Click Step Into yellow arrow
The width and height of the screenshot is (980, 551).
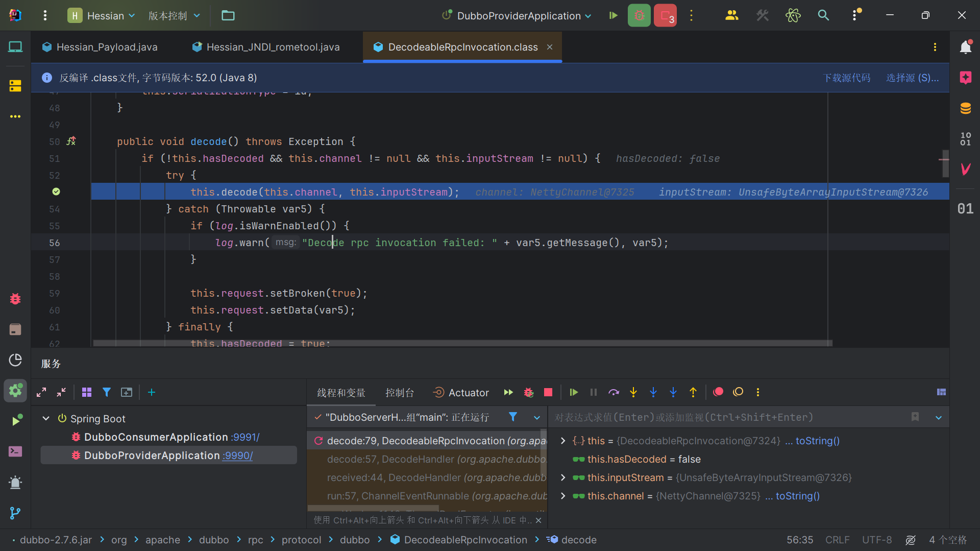pyautogui.click(x=633, y=392)
